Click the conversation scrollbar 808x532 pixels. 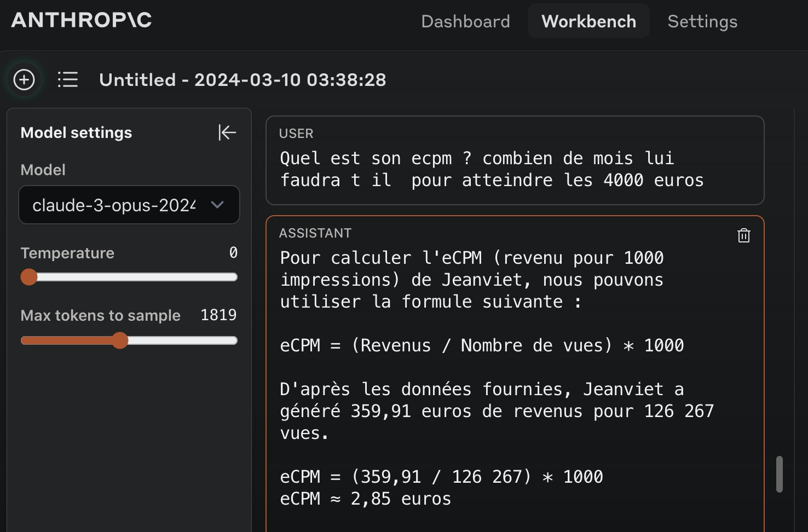click(x=780, y=474)
